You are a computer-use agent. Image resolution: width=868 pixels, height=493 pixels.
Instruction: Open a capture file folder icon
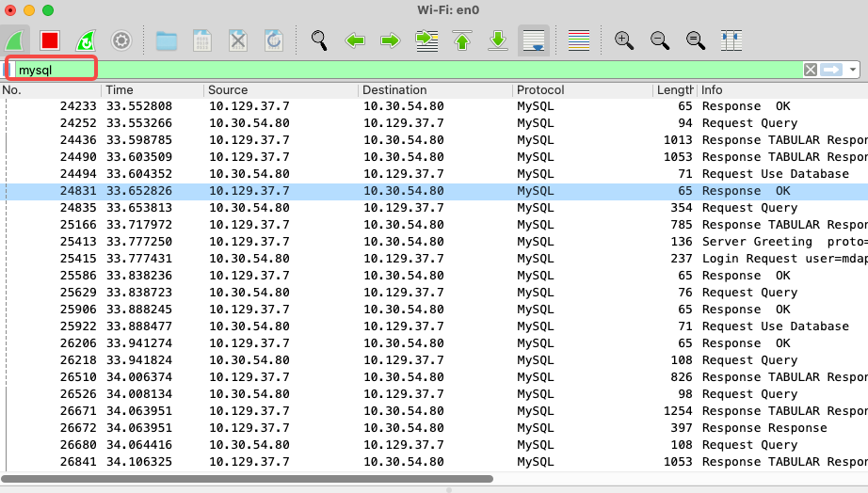click(166, 40)
